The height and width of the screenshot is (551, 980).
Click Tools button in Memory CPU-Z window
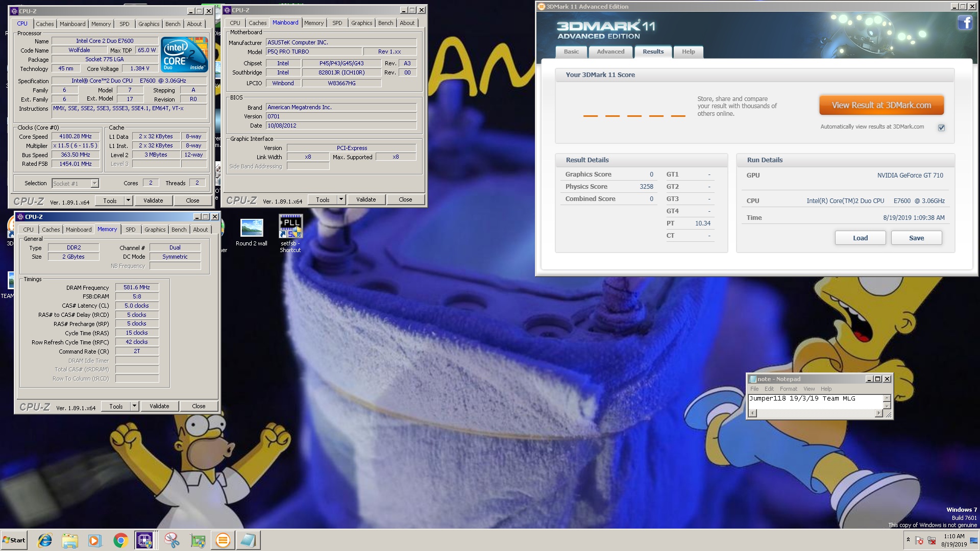116,406
